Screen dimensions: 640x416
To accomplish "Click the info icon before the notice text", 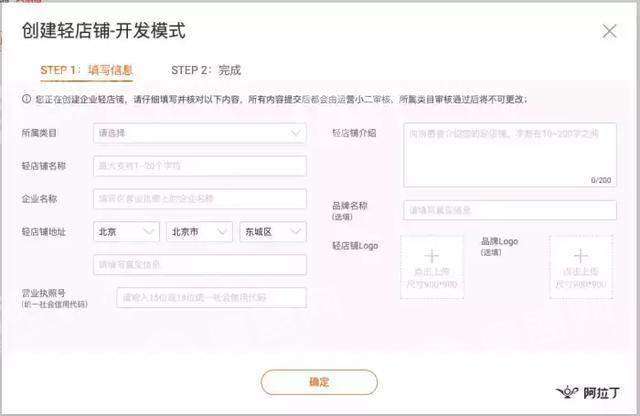I will click(27, 100).
